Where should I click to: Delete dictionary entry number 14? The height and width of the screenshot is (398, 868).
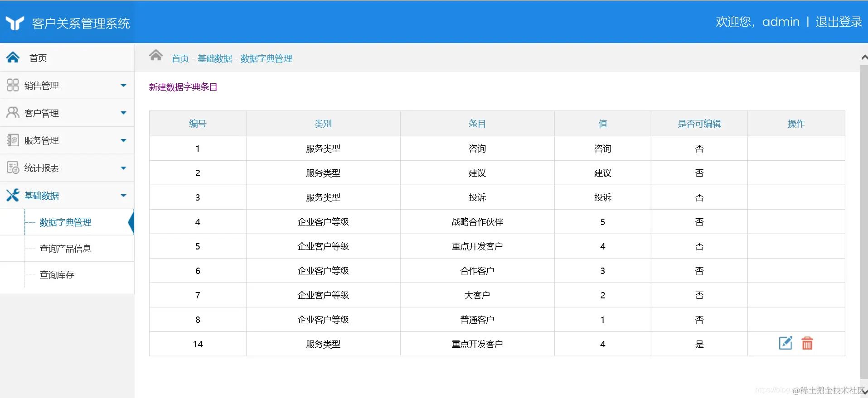[807, 343]
